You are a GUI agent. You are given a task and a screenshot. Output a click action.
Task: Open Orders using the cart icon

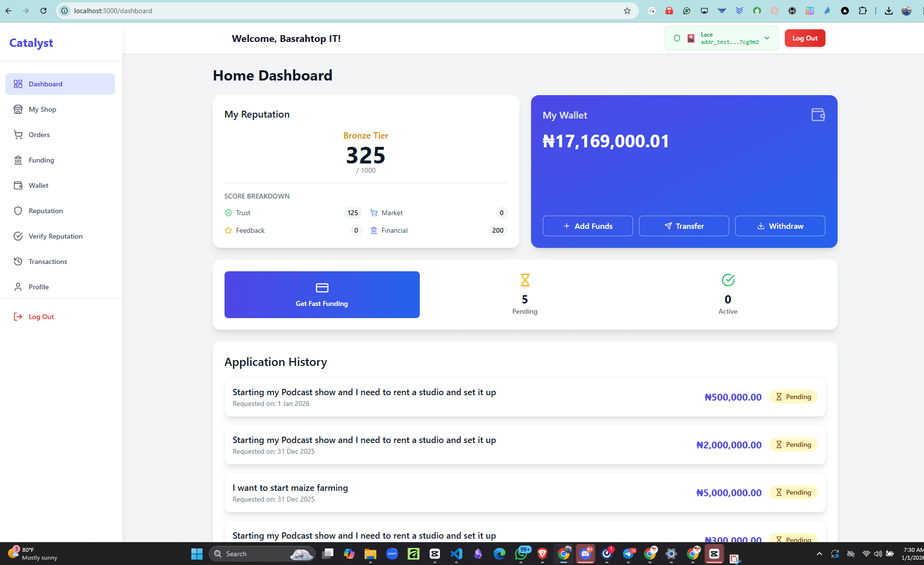click(18, 134)
